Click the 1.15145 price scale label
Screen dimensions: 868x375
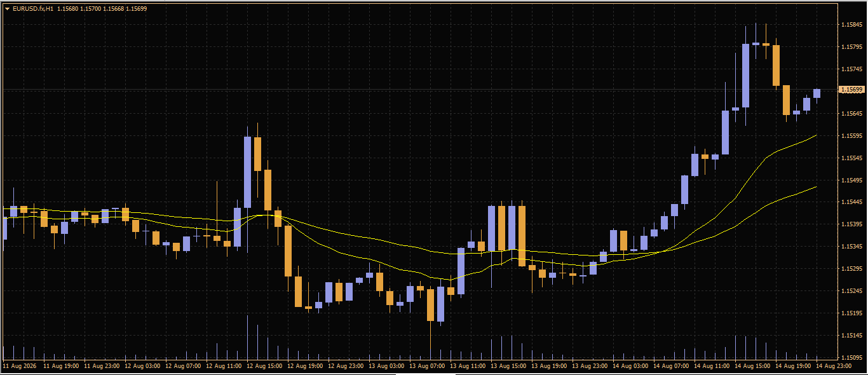point(851,336)
